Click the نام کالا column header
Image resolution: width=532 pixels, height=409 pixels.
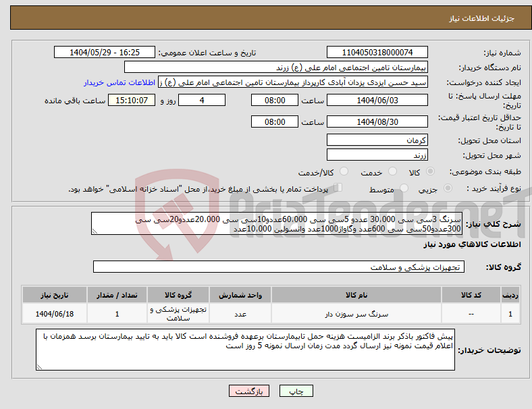356,295
